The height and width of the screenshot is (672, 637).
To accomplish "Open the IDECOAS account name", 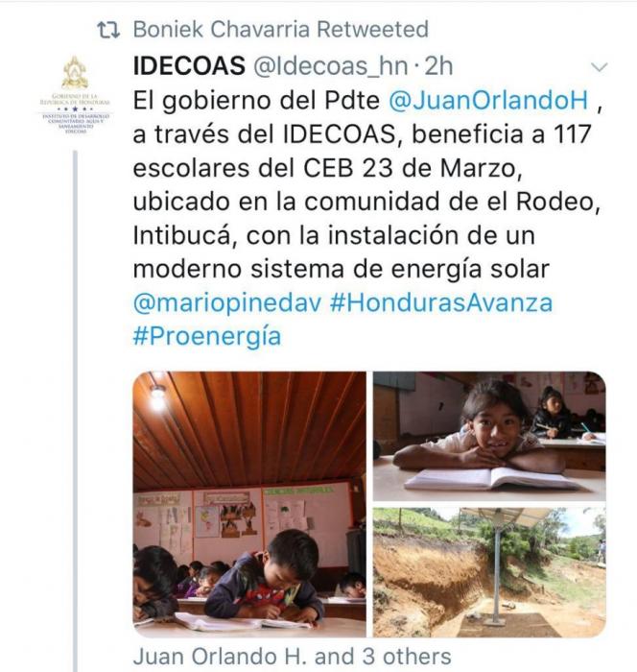I will point(189,66).
